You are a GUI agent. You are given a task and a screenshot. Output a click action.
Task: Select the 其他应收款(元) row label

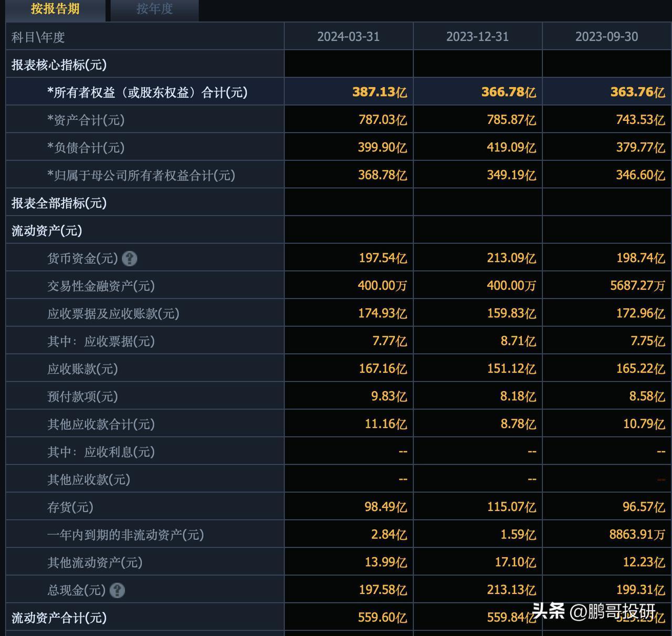coord(89,479)
